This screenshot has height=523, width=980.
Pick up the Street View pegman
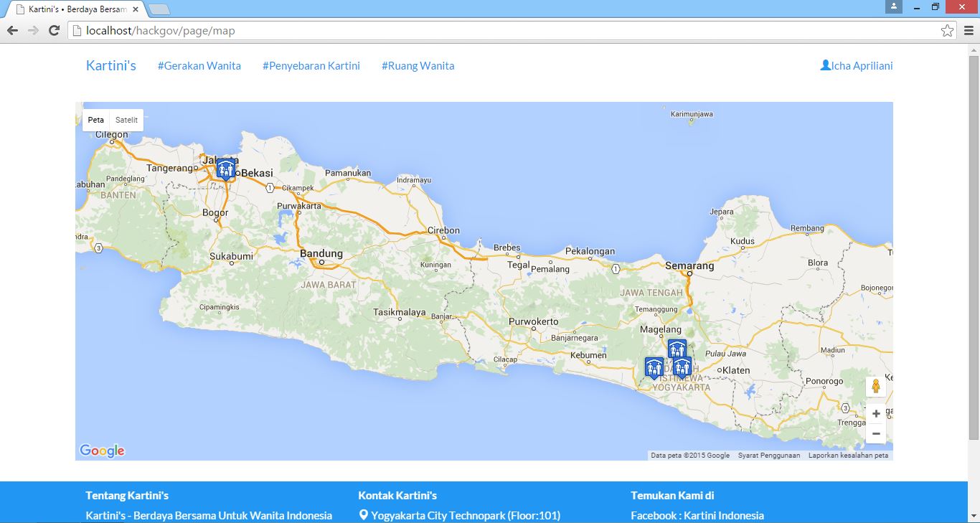(x=876, y=387)
